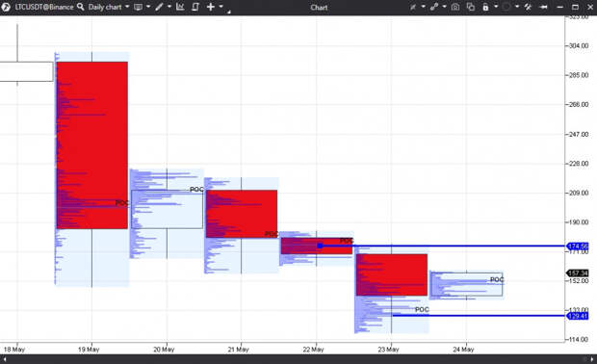This screenshot has height=364, width=597.
Task: Click the chart template document icon
Action: coord(195,7)
